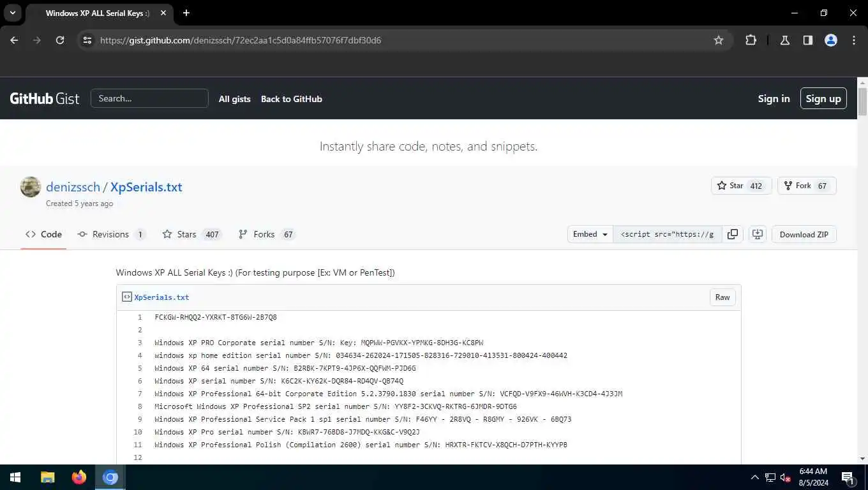This screenshot has width=868, height=490.
Task: Expand the Embed dropdown
Action: [x=590, y=234]
